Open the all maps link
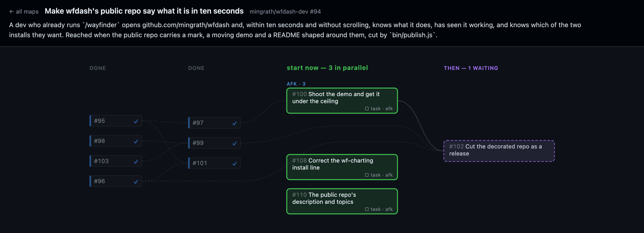 (24, 12)
